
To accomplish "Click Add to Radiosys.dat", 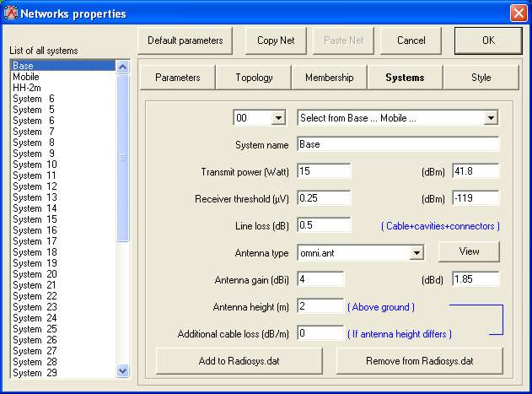I will point(239,361).
